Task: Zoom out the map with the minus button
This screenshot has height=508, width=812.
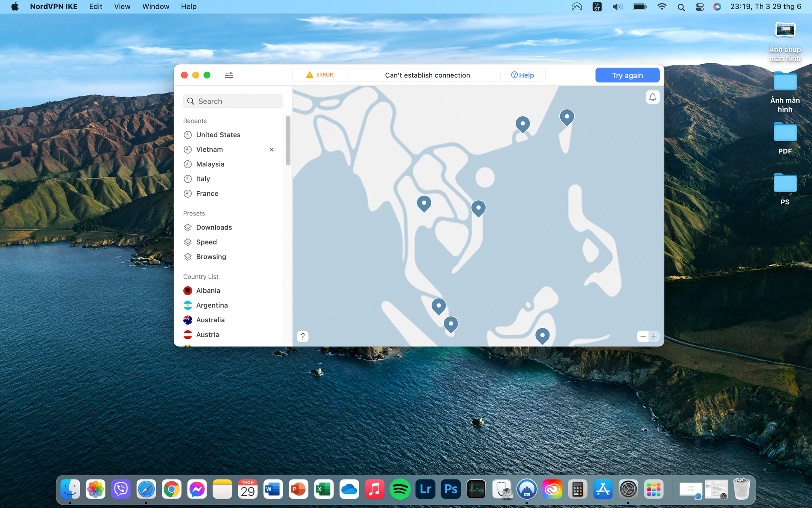Action: [x=643, y=336]
